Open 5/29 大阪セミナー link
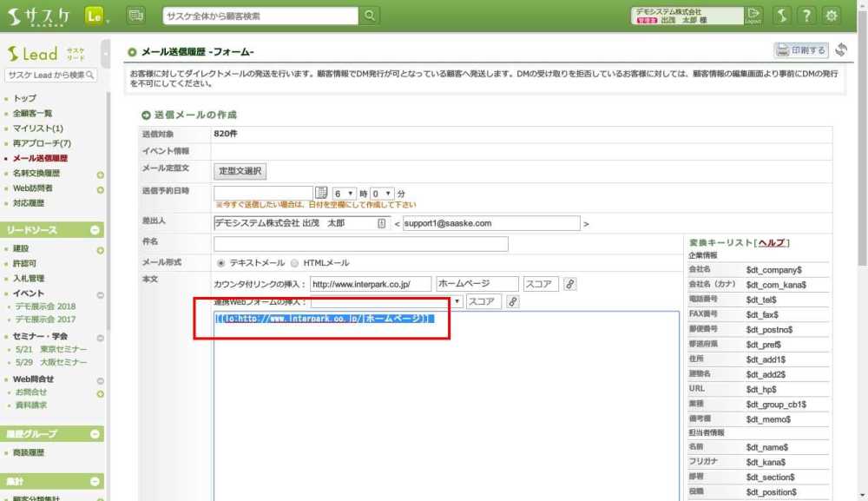Screen dimensions: 868x501 point(51,362)
